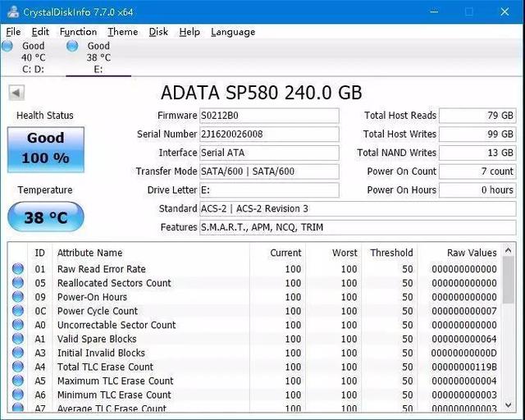Select the Minimum TLC Erase Count attribute name
This screenshot has width=525, height=420.
point(114,395)
